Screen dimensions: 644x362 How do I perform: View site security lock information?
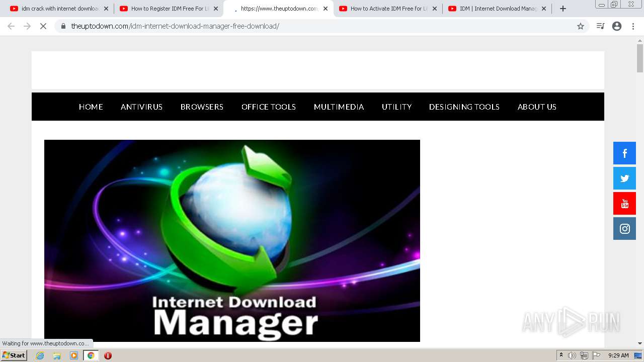(x=63, y=26)
